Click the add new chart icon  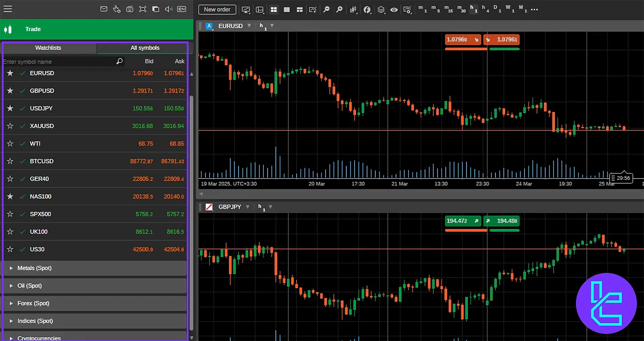click(x=313, y=10)
